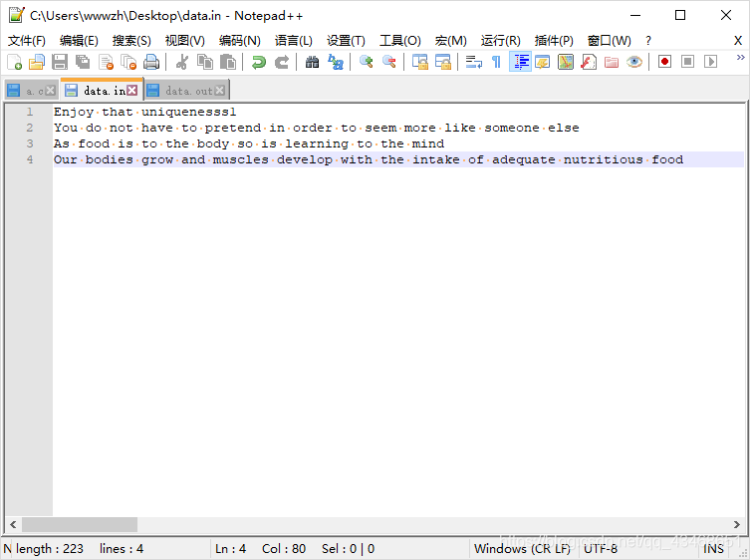Toggle the Word wrap icon
This screenshot has height=560, width=750.
click(473, 62)
